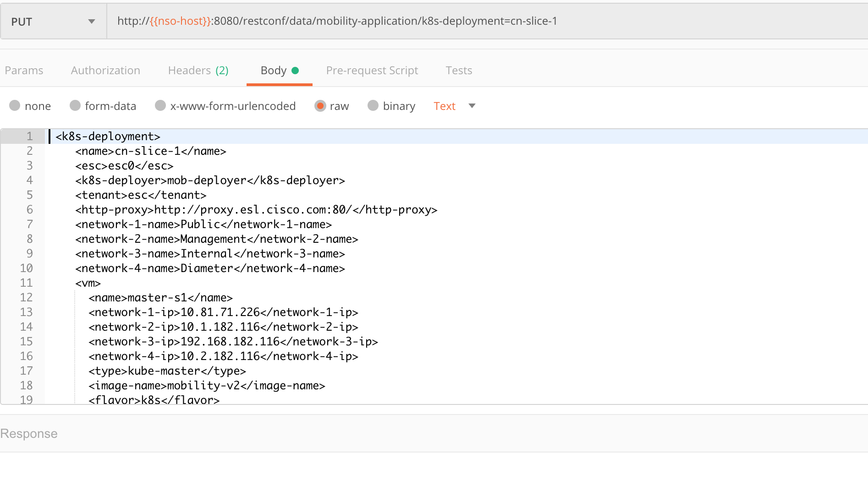Viewport: 868px width, 502px height.
Task: Place cursor on the esc0 line
Action: tap(124, 165)
